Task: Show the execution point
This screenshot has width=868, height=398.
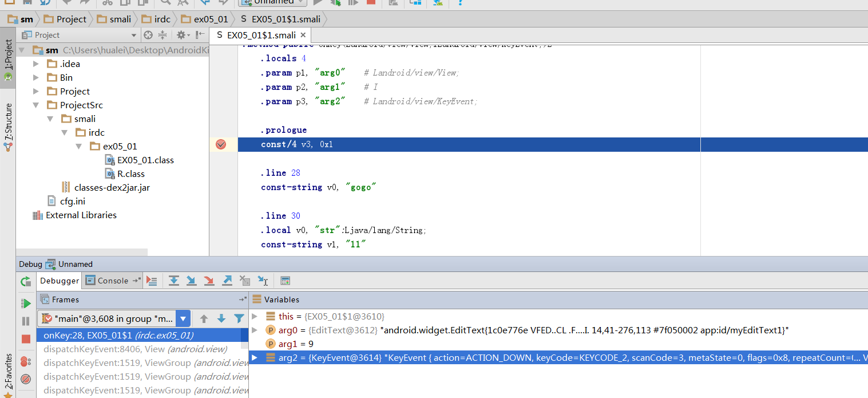Action: (152, 281)
